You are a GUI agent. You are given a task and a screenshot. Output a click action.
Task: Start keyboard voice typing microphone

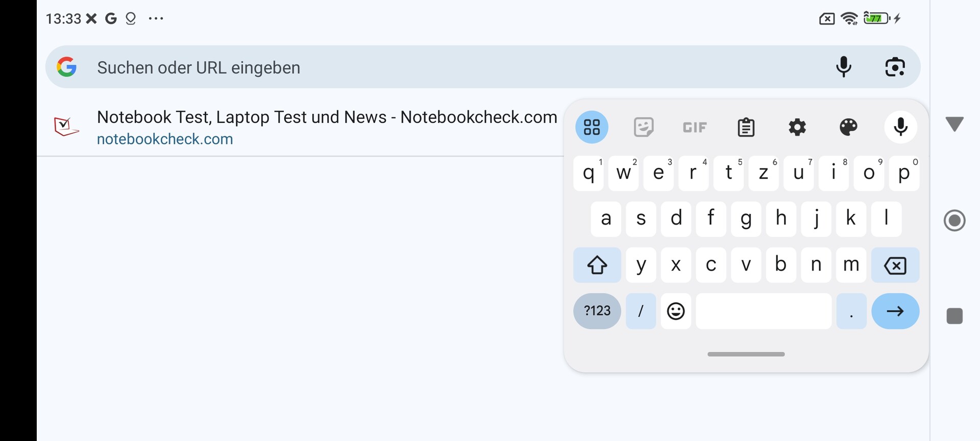coord(900,127)
